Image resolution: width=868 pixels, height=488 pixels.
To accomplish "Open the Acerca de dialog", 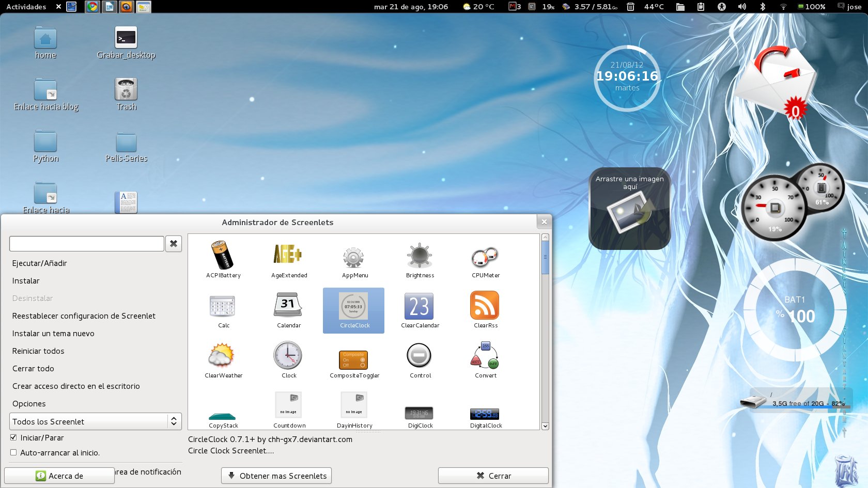I will click(59, 475).
